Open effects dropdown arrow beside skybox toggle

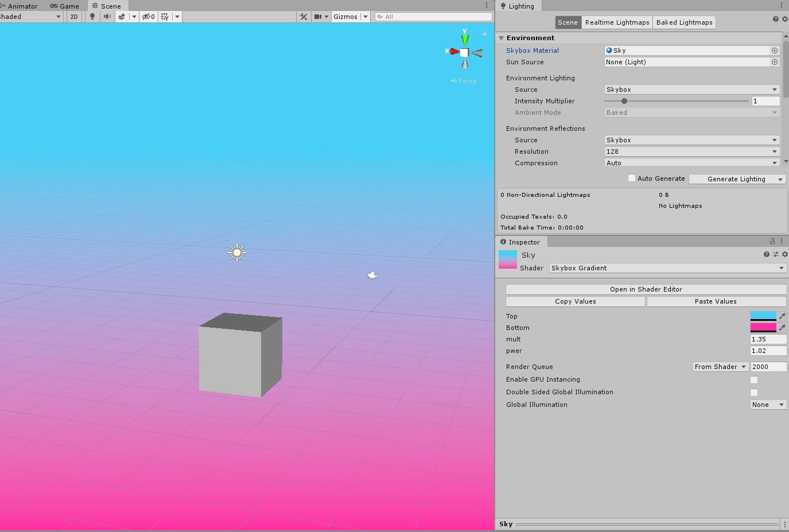coord(134,17)
